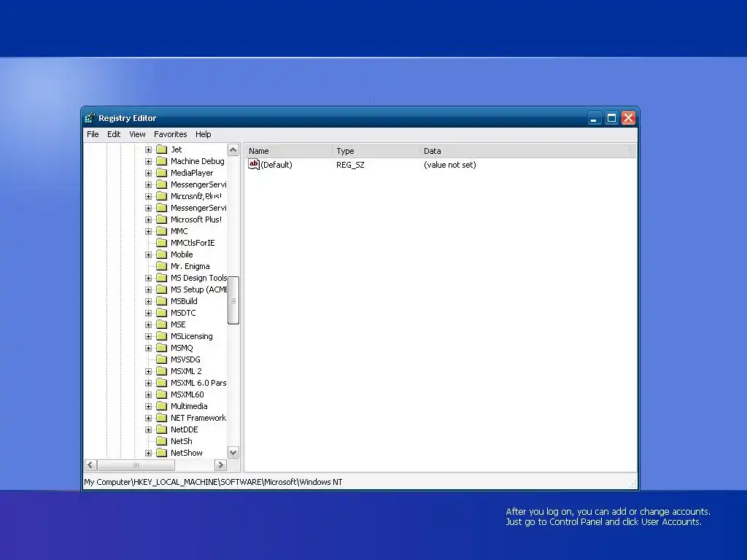747x560 pixels.
Task: Click the tree horizontal scrollbar thumb
Action: [x=136, y=464]
